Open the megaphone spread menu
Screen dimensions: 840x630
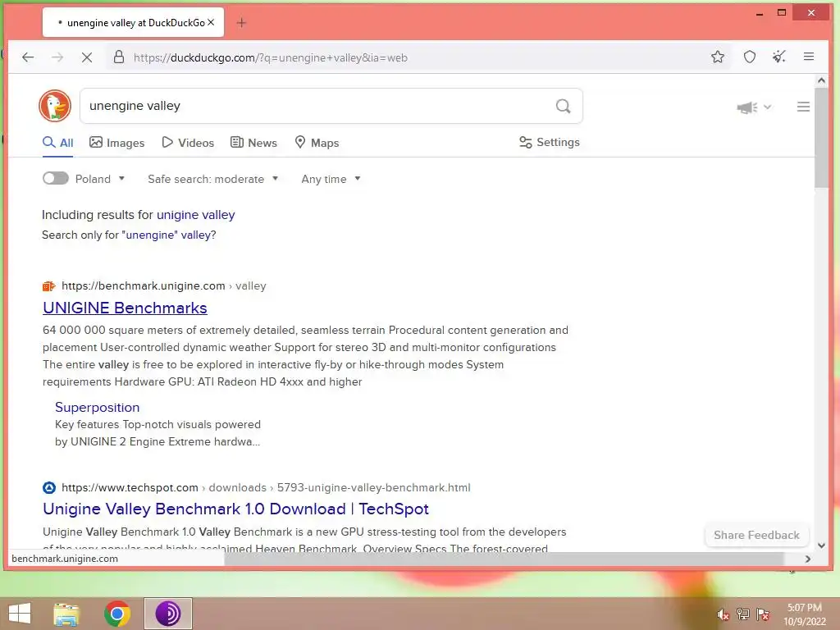pyautogui.click(x=755, y=107)
